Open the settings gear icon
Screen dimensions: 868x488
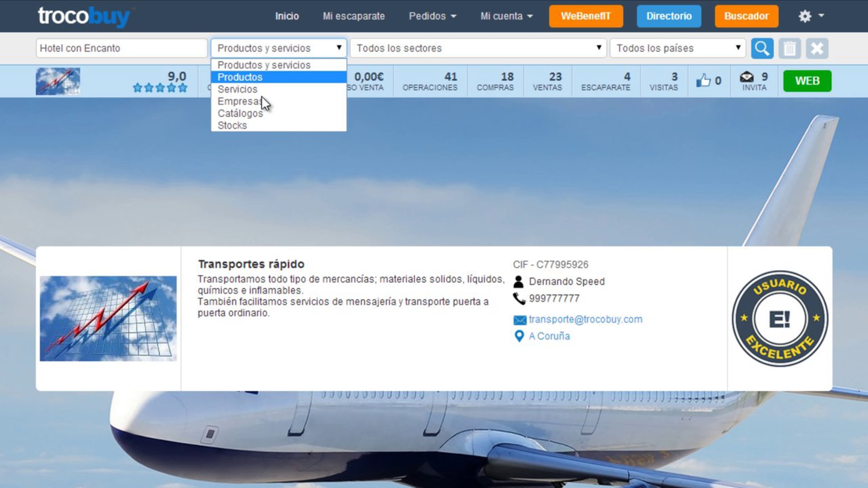coord(805,16)
